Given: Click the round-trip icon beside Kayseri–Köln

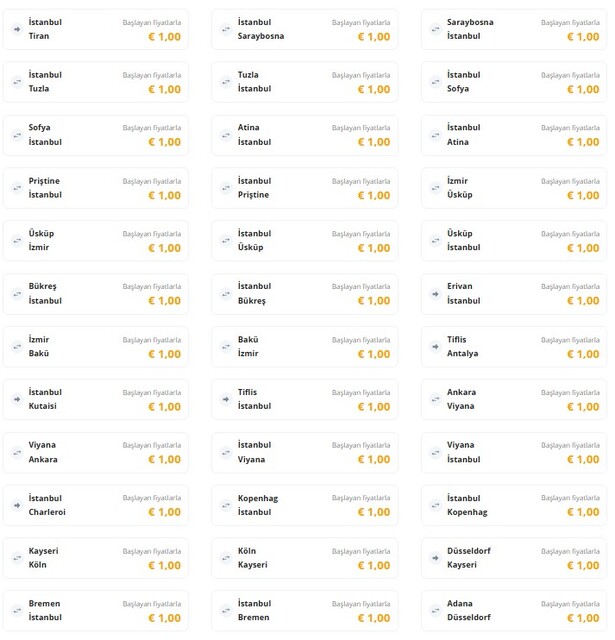Looking at the screenshot, I should [x=17, y=558].
